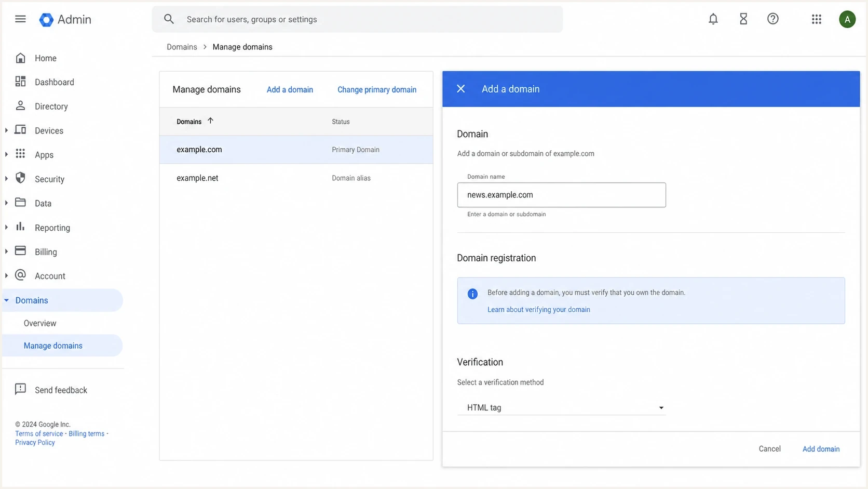Open tasks hourglass icon
This screenshot has height=489, width=868.
click(x=743, y=19)
